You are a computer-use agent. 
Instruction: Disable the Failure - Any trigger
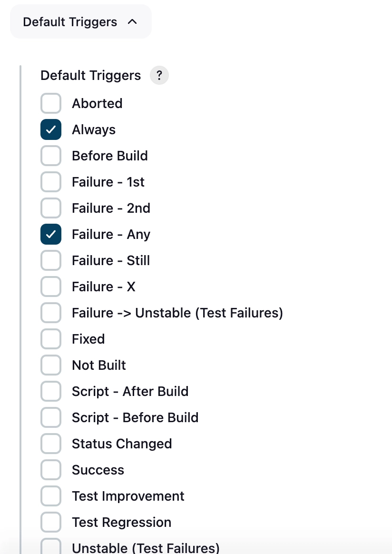point(51,234)
